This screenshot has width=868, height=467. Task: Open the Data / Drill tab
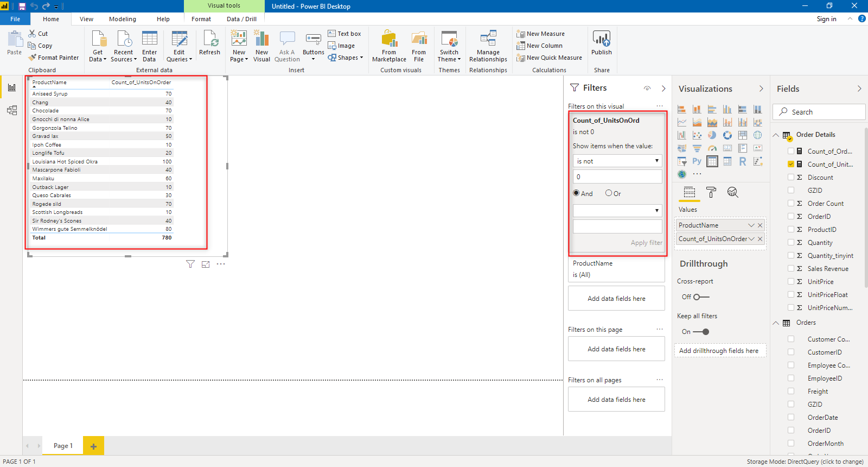click(242, 19)
